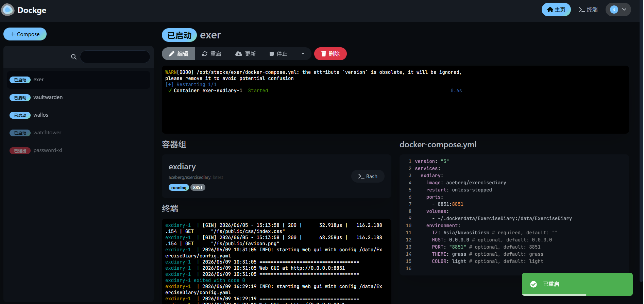Delete the stack with 删除 button
This screenshot has height=304, width=644.
pyautogui.click(x=331, y=54)
